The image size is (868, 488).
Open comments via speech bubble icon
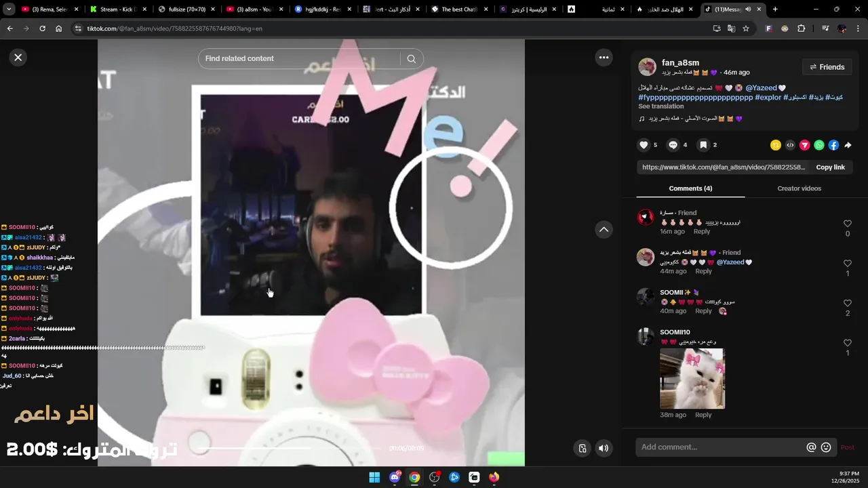pyautogui.click(x=673, y=145)
